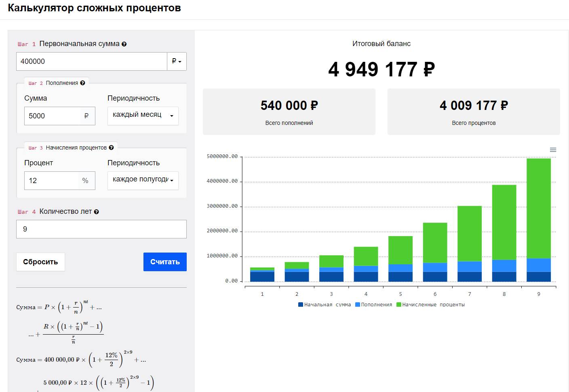Expand the каждое полугодие periodicity dropdown
Viewport: 569px width, 392px height.
click(143, 181)
